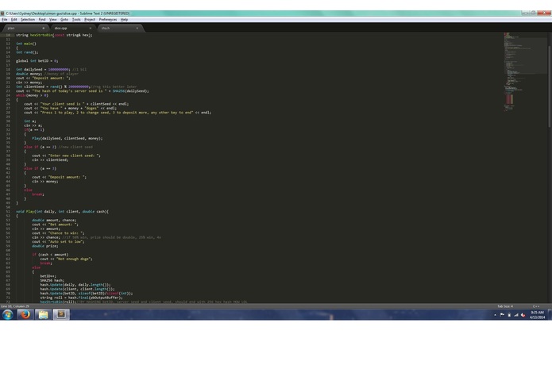552x392 pixels.
Task: Open the Selection menu
Action: [28, 20]
